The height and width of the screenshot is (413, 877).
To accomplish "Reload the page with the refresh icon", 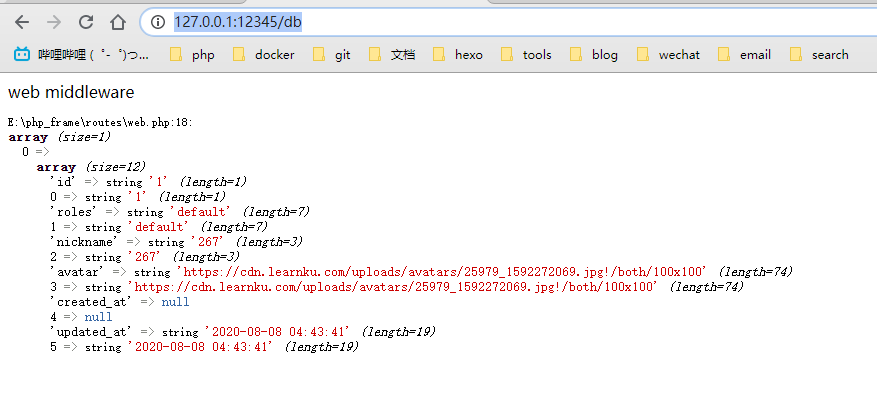I will 86,22.
